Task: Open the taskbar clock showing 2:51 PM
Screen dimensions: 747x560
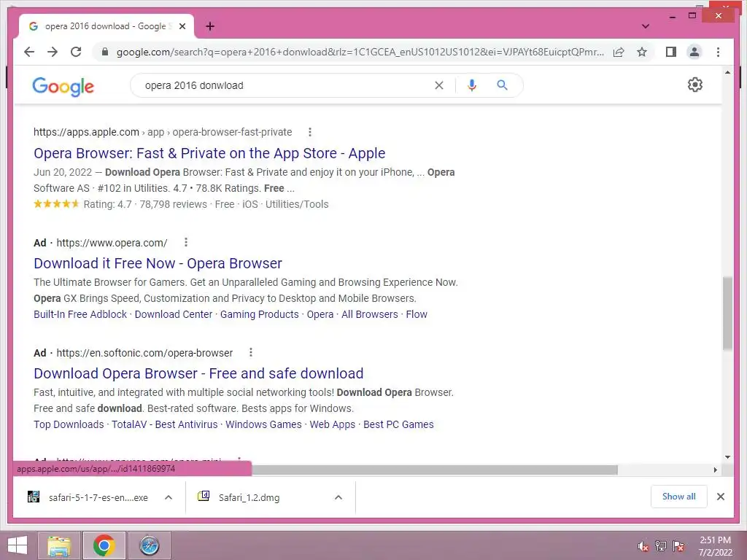Action: pos(715,546)
